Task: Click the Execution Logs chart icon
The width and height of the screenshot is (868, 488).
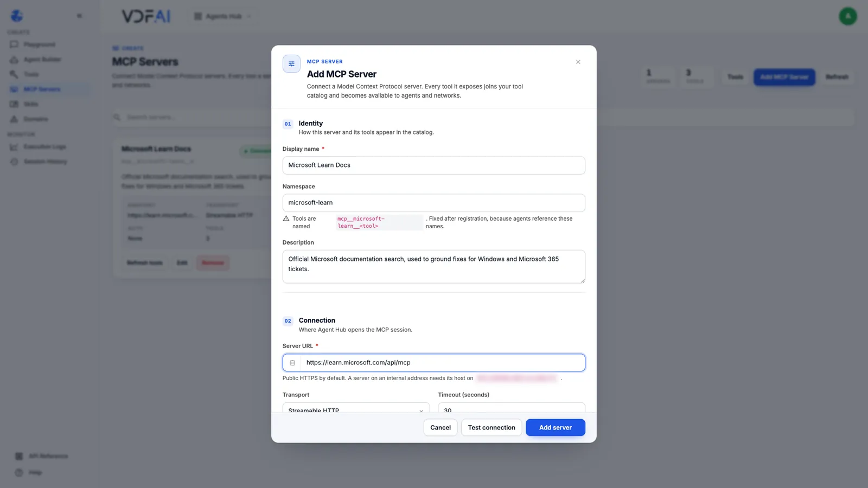Action: [x=14, y=147]
